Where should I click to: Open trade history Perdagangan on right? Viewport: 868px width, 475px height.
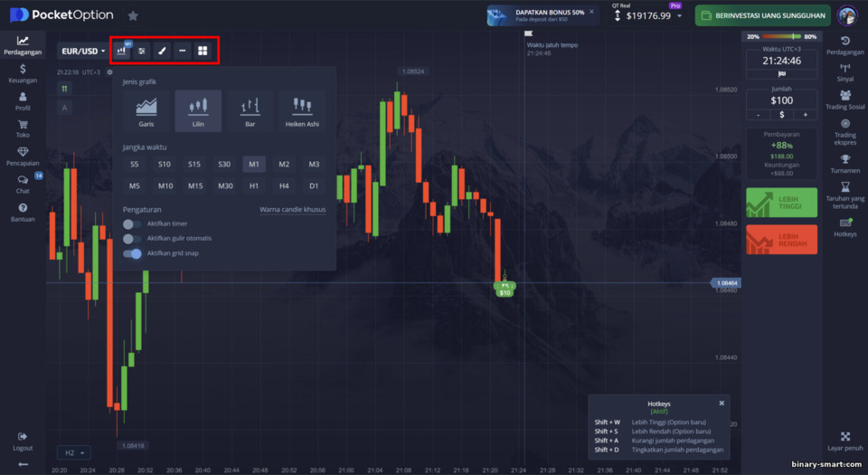[845, 45]
